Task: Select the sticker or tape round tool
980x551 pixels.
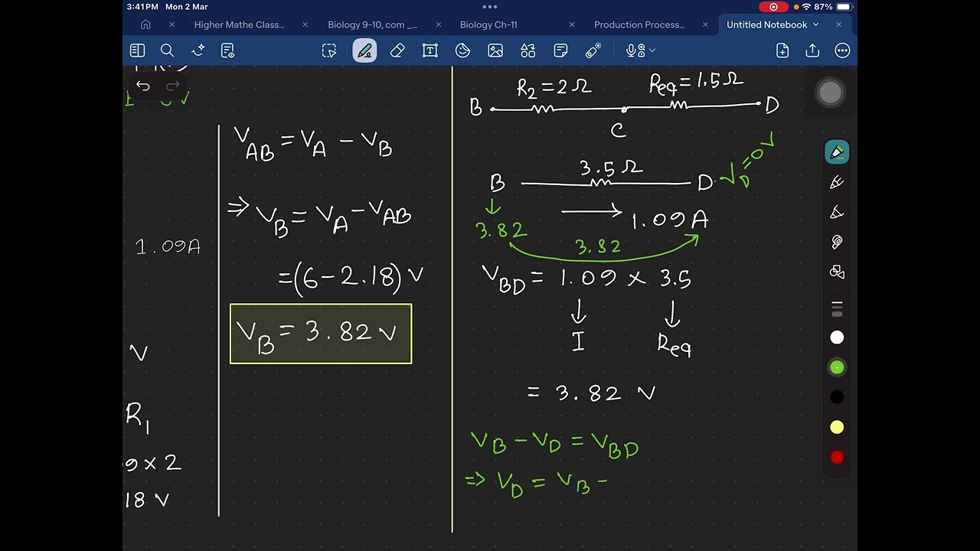Action: click(x=462, y=51)
